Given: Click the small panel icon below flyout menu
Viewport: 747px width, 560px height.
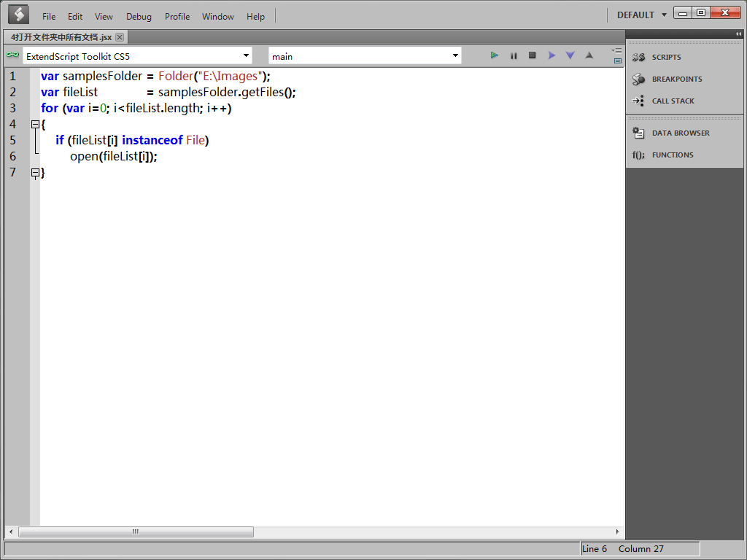Looking at the screenshot, I should (618, 61).
